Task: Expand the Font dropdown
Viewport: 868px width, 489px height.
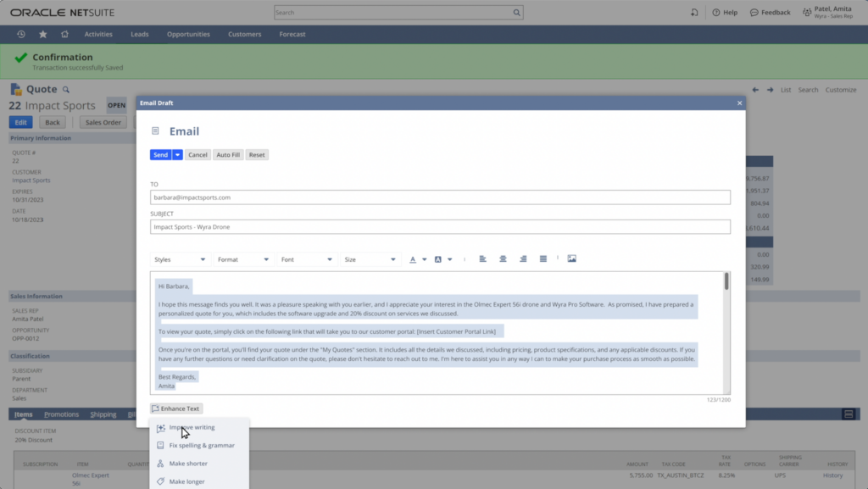Action: coord(307,258)
